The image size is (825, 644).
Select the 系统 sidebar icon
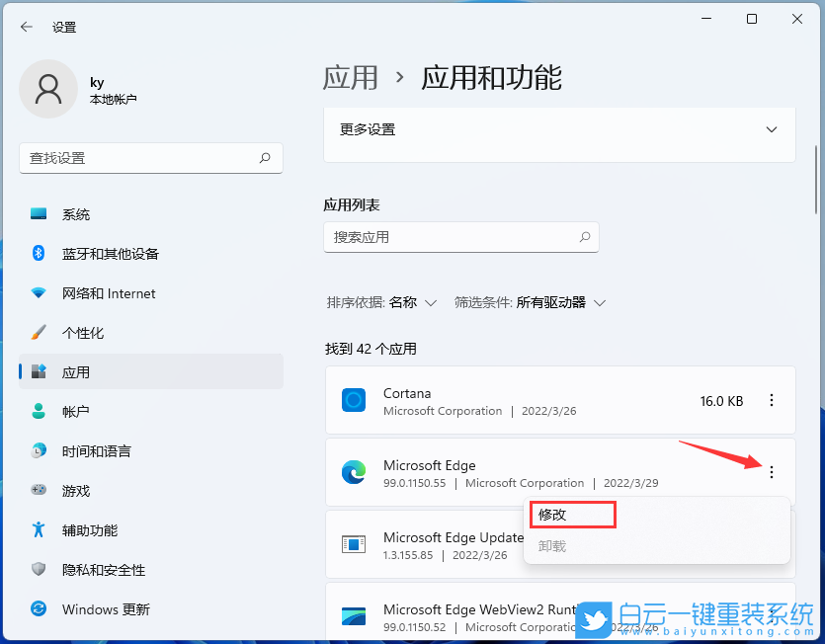tap(78, 213)
